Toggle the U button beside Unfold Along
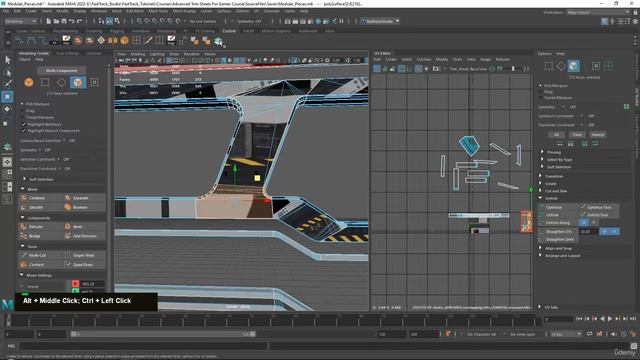 pyautogui.click(x=583, y=222)
